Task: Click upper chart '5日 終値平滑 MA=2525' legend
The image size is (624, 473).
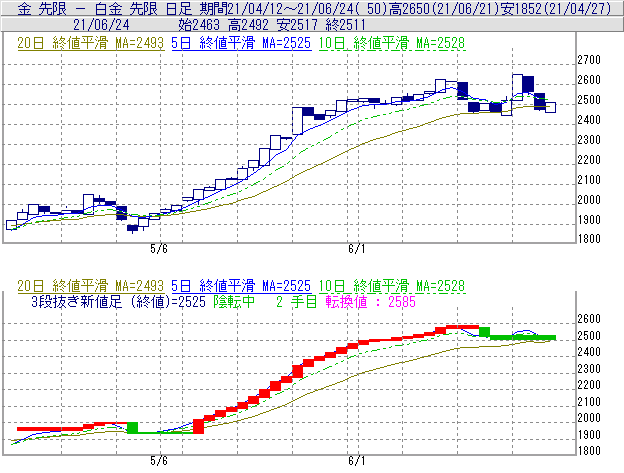Action: point(241,43)
